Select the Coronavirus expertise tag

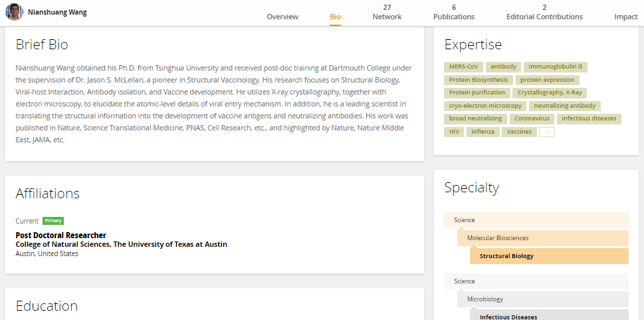click(x=532, y=118)
